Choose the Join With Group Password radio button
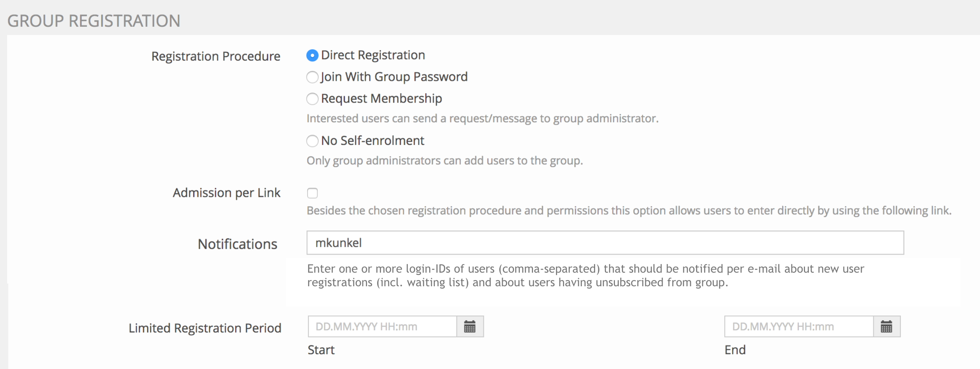Viewport: 980px width, 369px height. click(x=312, y=77)
